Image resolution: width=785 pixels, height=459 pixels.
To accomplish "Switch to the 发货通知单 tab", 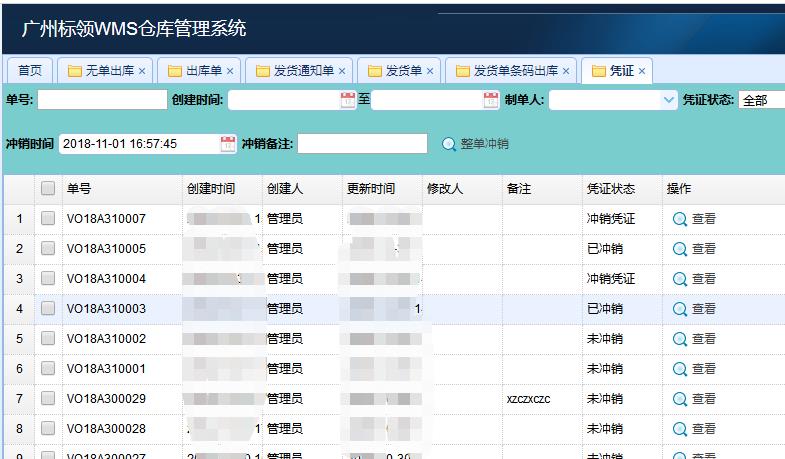I will 297,71.
